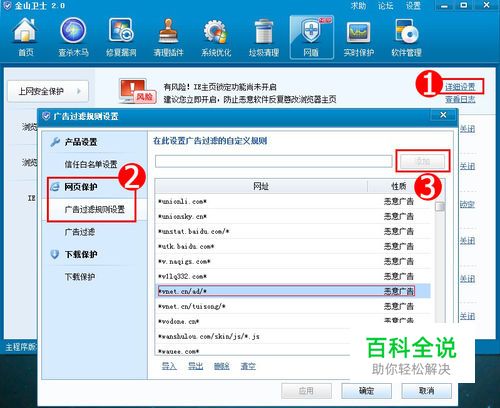Select 广告过滤规则设置 in the sidebar
Screen dimensions: 500x408
(x=95, y=209)
